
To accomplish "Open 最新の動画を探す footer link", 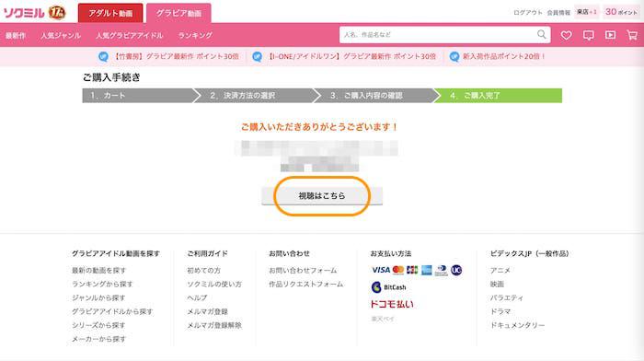I will [99, 270].
